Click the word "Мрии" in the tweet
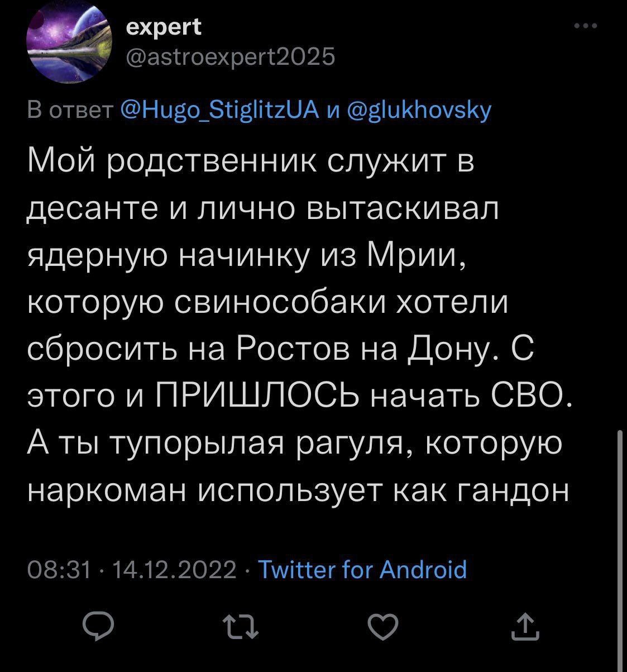This screenshot has height=672, width=627. (414, 257)
